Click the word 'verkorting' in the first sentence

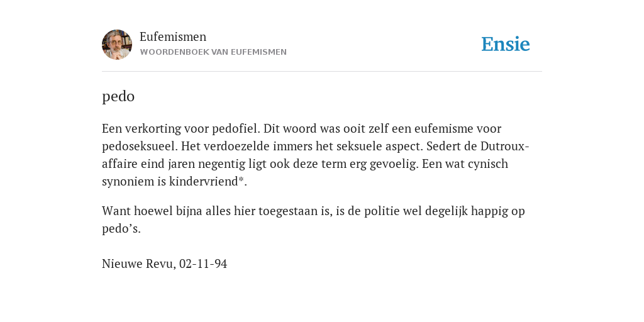[153, 128]
